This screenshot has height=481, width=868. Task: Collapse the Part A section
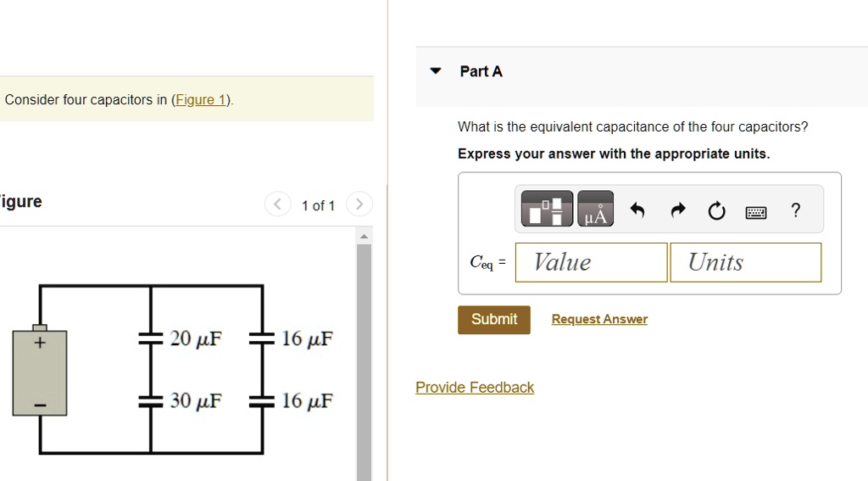pos(436,71)
